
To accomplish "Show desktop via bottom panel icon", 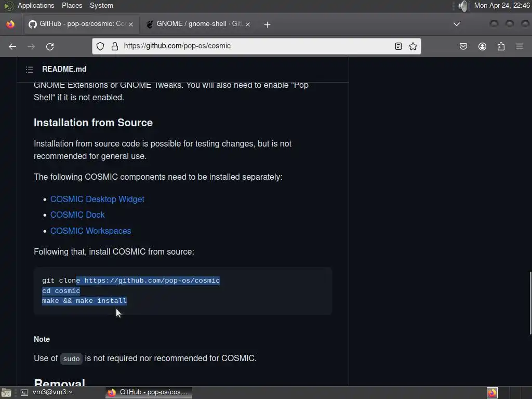I will click(6, 393).
